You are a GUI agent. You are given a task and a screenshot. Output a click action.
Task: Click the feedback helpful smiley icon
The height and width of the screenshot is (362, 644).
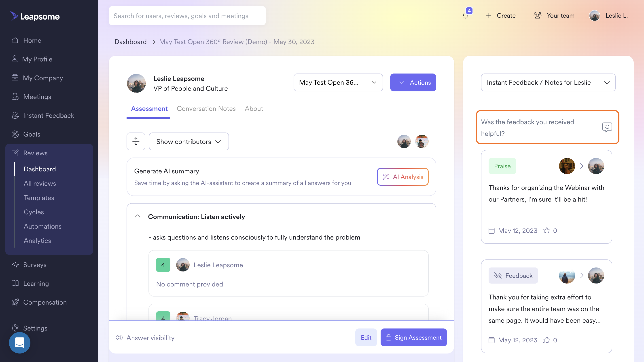point(607,127)
